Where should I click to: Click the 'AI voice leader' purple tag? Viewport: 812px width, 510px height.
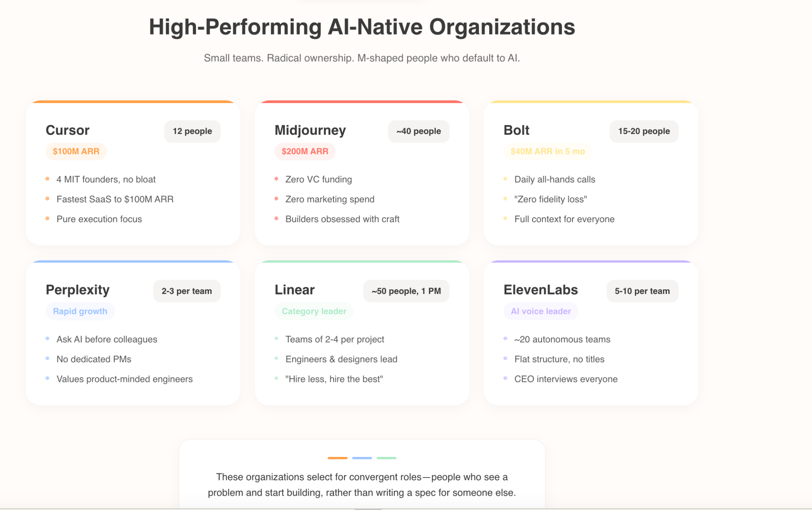pyautogui.click(x=541, y=311)
